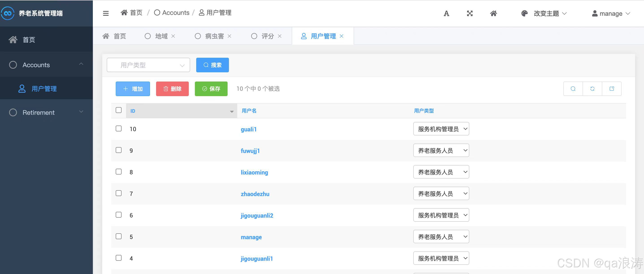Open 用户管理 in the sidebar
The width and height of the screenshot is (644, 274).
tap(44, 89)
